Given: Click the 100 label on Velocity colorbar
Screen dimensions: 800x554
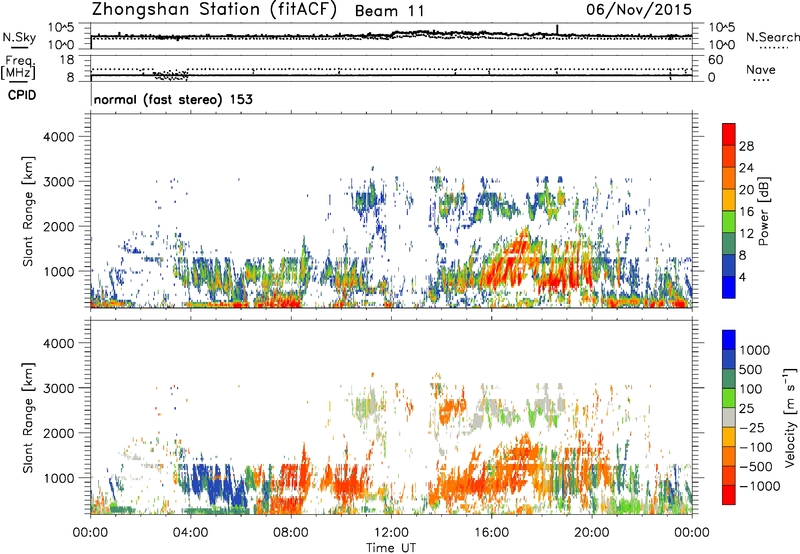Looking at the screenshot, I should tap(751, 389).
